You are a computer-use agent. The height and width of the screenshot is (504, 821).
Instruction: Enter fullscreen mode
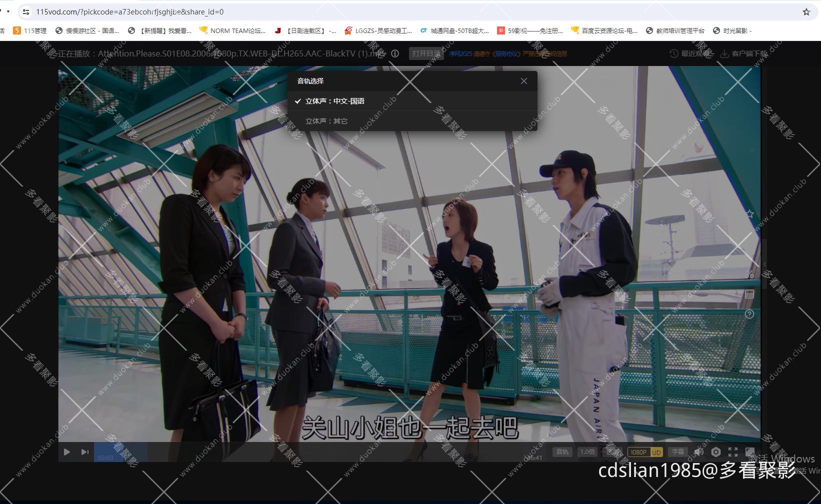(x=733, y=452)
